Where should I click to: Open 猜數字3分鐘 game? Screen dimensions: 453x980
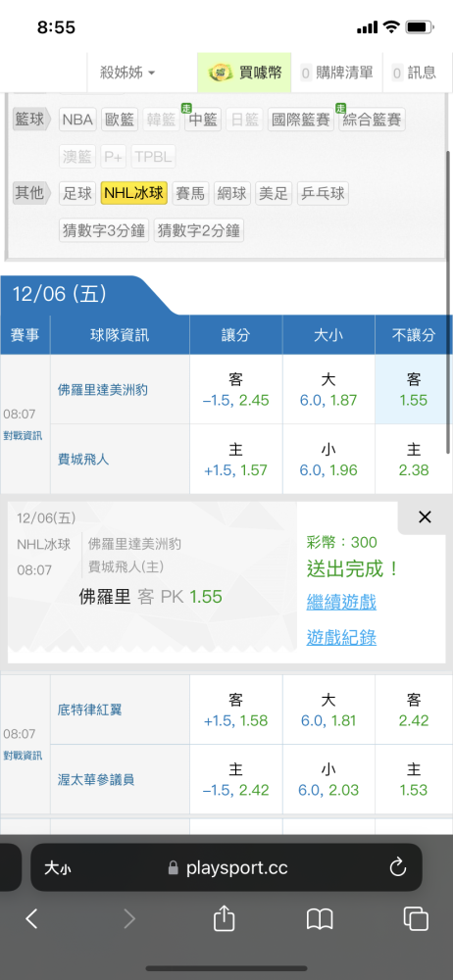(105, 230)
